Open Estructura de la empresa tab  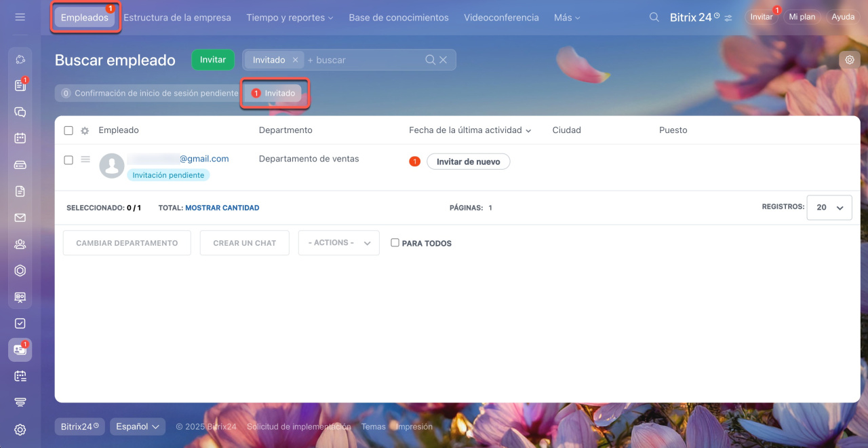click(177, 18)
